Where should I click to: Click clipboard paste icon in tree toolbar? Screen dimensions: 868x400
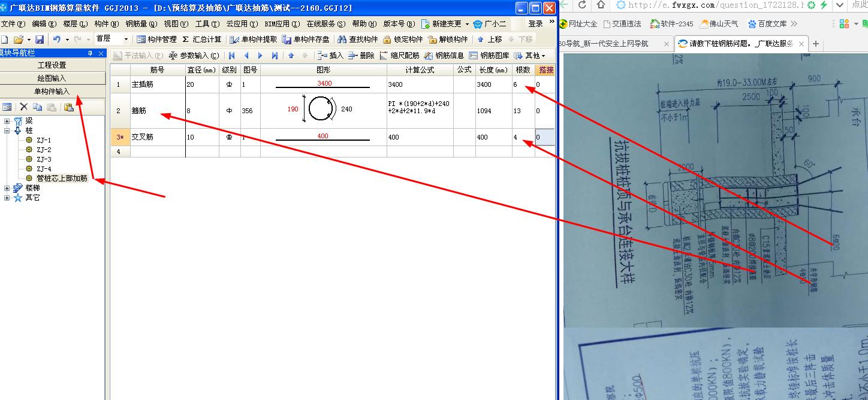tap(69, 107)
